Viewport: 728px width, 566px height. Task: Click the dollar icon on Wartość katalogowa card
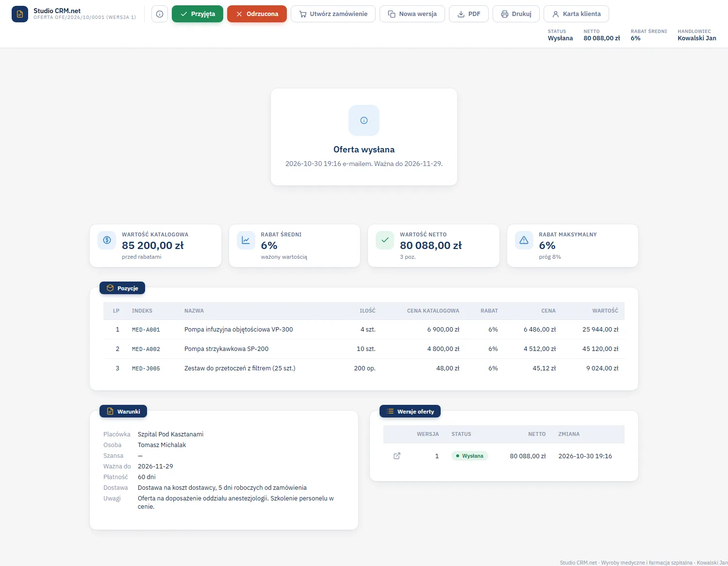coord(107,240)
